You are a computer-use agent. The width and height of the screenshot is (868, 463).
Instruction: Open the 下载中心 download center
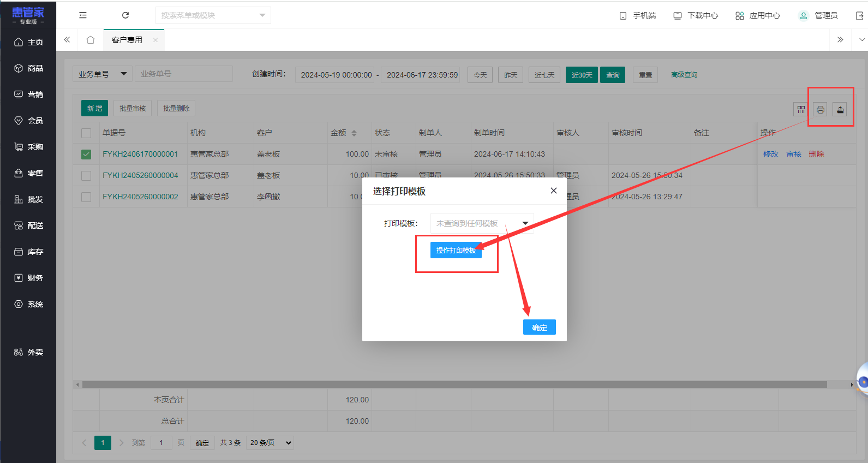[x=696, y=15]
